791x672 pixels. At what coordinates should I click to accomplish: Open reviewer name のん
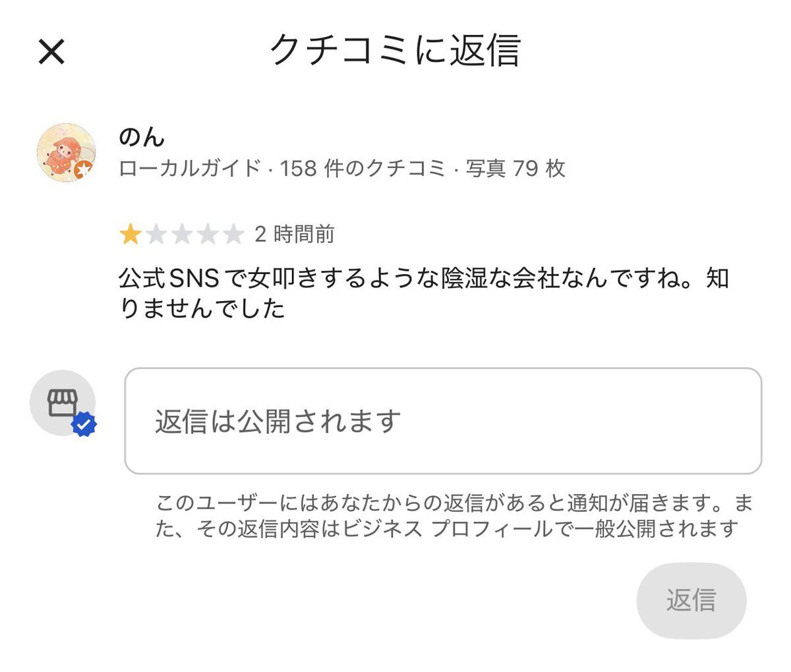click(x=141, y=137)
